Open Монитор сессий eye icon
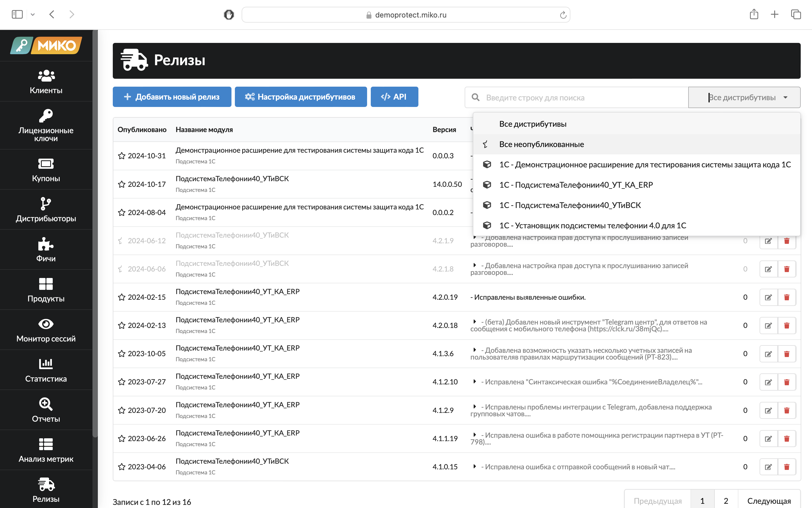812x508 pixels. coord(46,330)
